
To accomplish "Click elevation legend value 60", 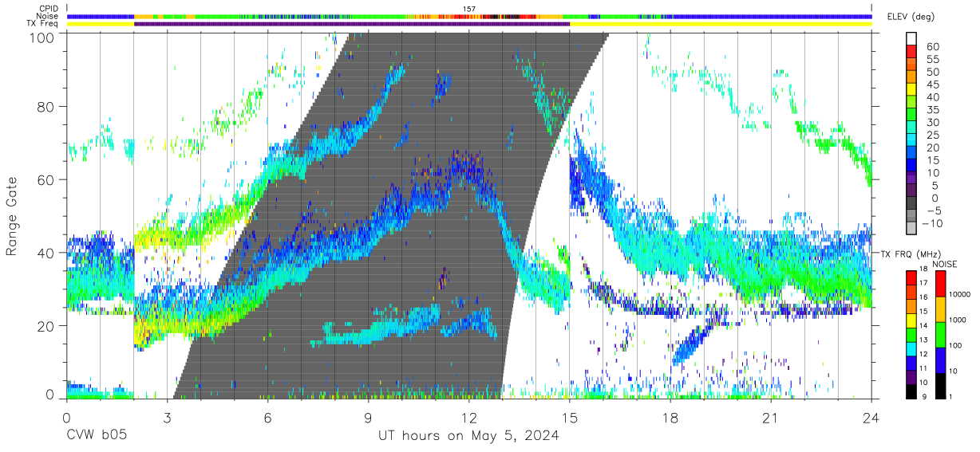I will (932, 46).
